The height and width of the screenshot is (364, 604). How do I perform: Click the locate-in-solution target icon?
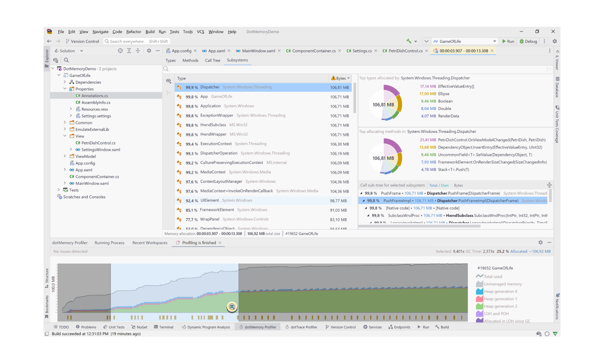coord(120,51)
